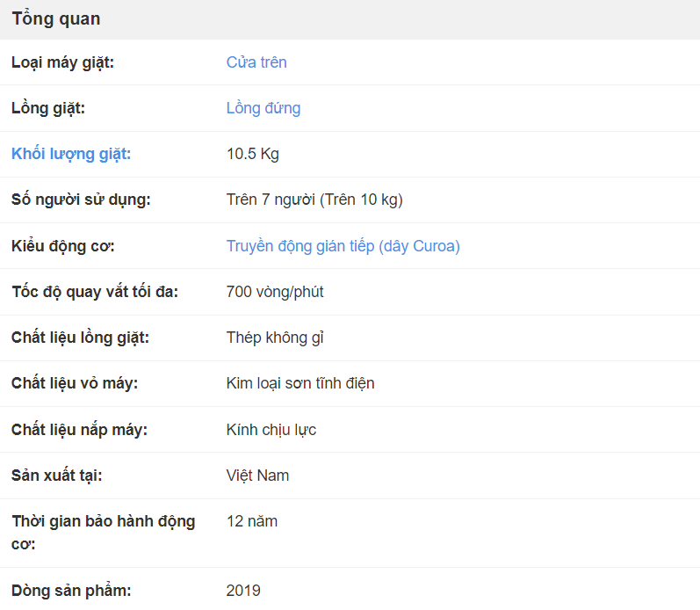Click the Loại máy giặt label

[x=62, y=62]
